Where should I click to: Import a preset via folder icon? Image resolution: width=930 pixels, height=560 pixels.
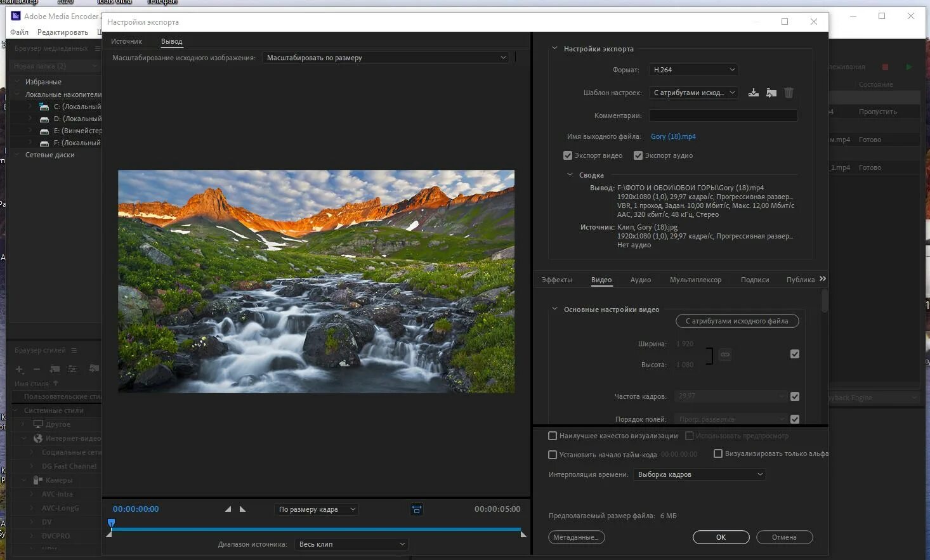pyautogui.click(x=771, y=93)
